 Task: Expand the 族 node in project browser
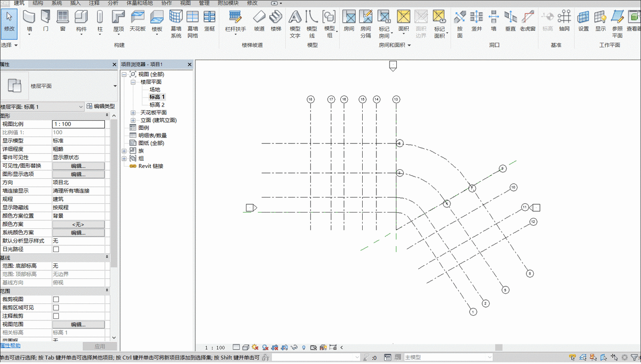[124, 151]
